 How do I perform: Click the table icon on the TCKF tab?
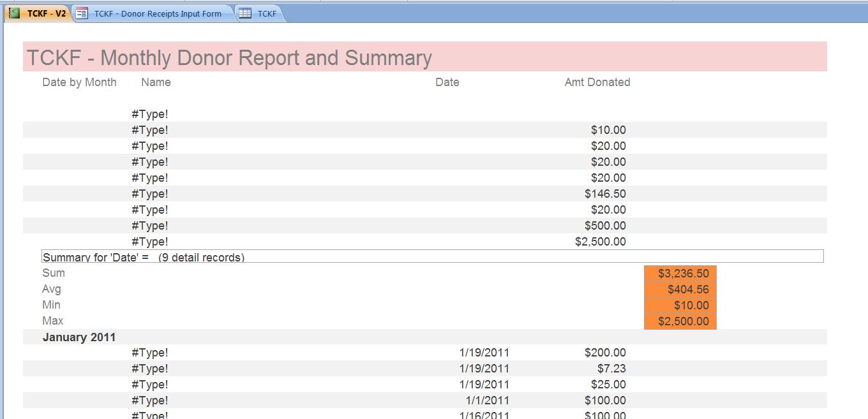245,13
